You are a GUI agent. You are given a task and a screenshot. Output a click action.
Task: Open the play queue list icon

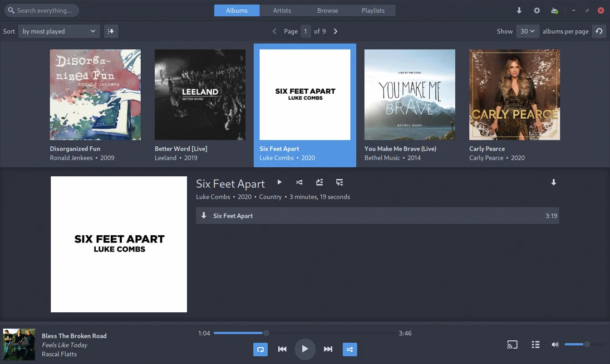tap(536, 345)
